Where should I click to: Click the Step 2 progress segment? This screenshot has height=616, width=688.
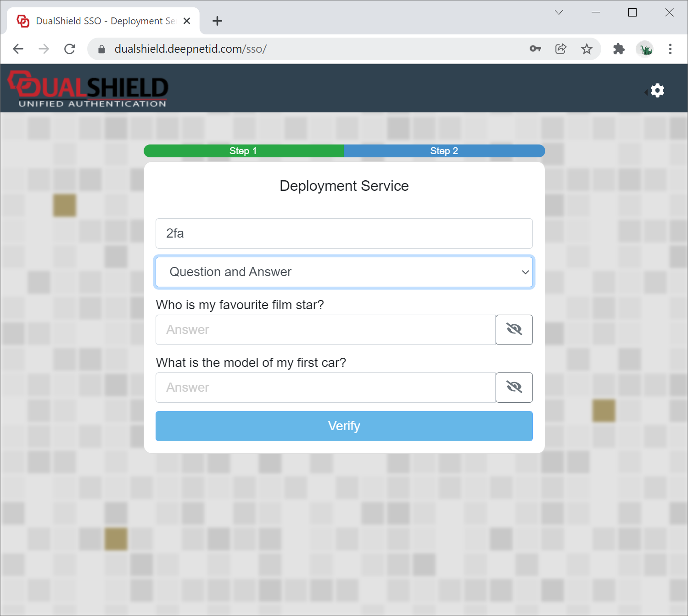point(444,151)
